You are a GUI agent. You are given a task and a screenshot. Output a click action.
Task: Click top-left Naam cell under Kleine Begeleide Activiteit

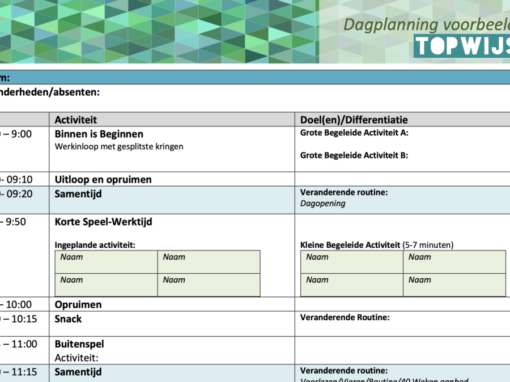(352, 262)
